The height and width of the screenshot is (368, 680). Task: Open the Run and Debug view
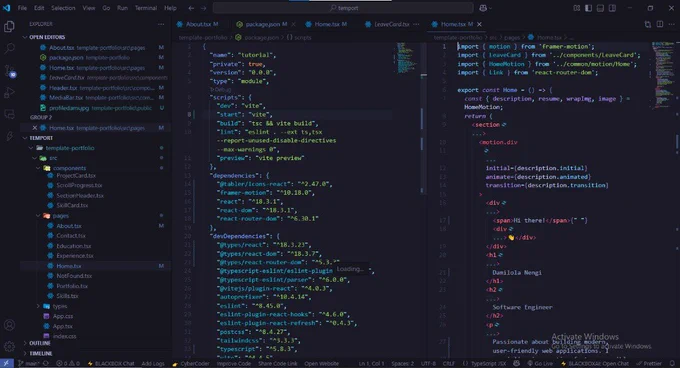(x=9, y=92)
